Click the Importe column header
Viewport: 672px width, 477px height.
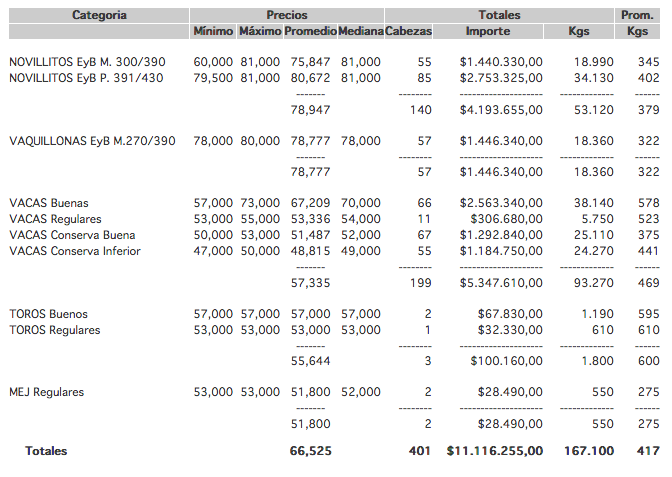487,31
